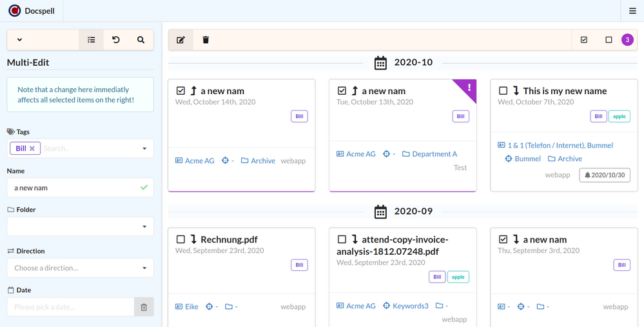Toggle the multi-select list icon in sidebar
The image size is (644, 327).
[x=91, y=40]
